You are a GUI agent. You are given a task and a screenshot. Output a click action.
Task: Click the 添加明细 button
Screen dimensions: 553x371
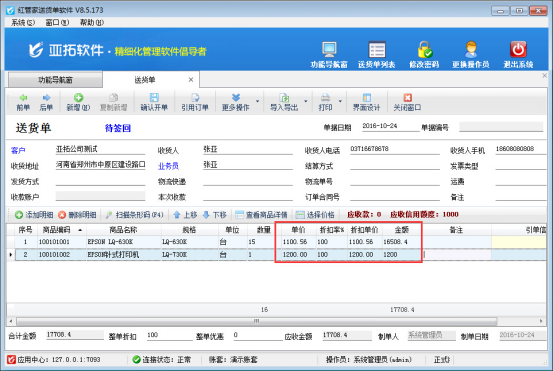point(34,215)
